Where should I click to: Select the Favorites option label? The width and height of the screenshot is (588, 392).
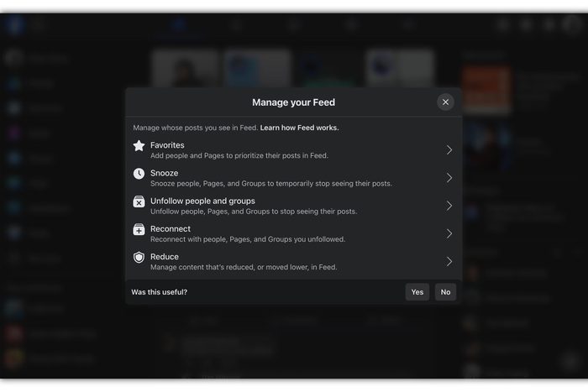(167, 145)
